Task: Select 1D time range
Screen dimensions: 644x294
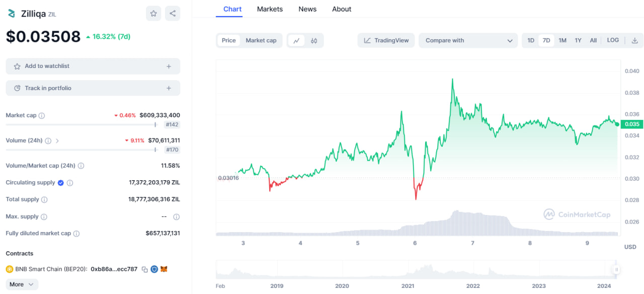Action: click(531, 41)
